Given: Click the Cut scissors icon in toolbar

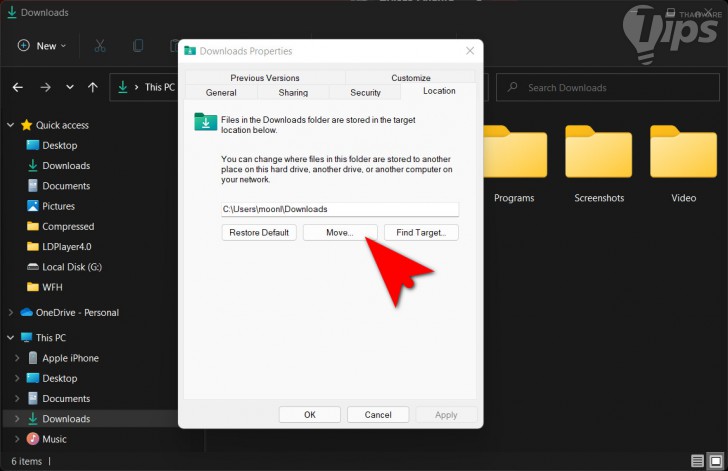Looking at the screenshot, I should click(x=100, y=46).
